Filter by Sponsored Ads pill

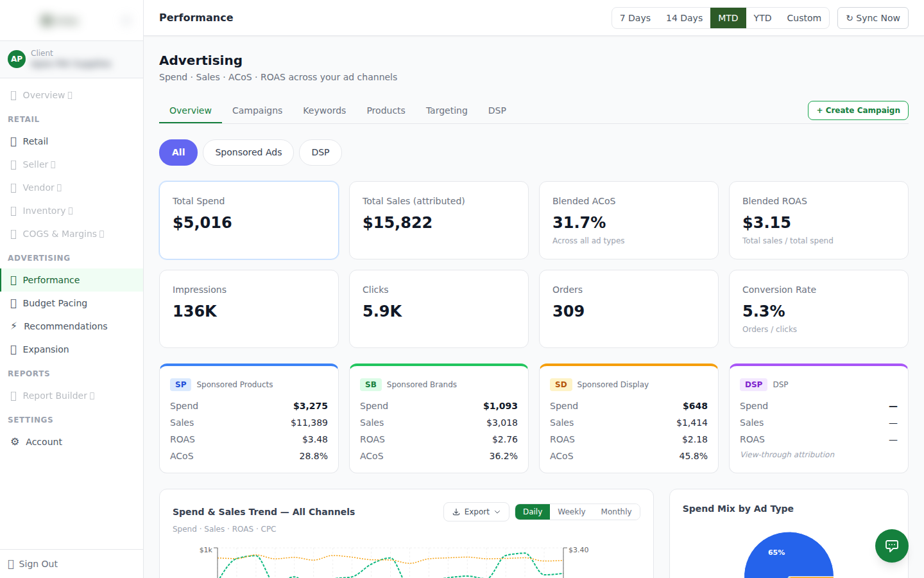pyautogui.click(x=248, y=152)
